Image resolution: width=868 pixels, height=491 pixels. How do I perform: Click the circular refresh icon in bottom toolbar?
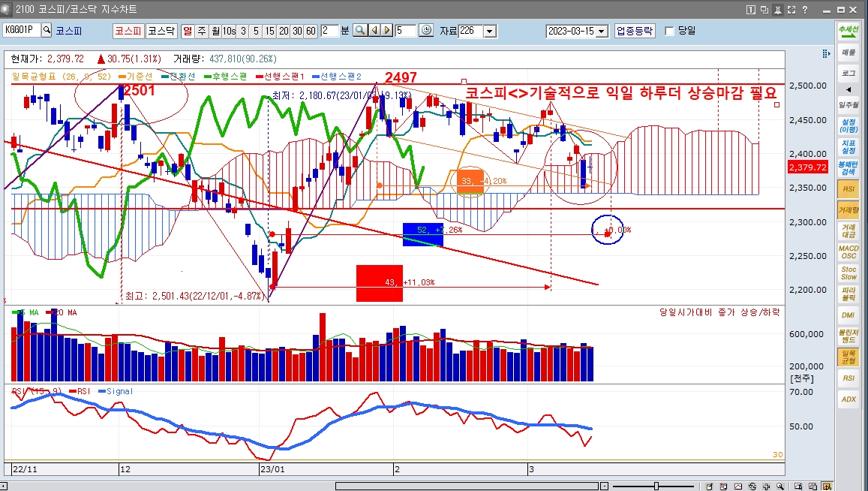coord(752,486)
